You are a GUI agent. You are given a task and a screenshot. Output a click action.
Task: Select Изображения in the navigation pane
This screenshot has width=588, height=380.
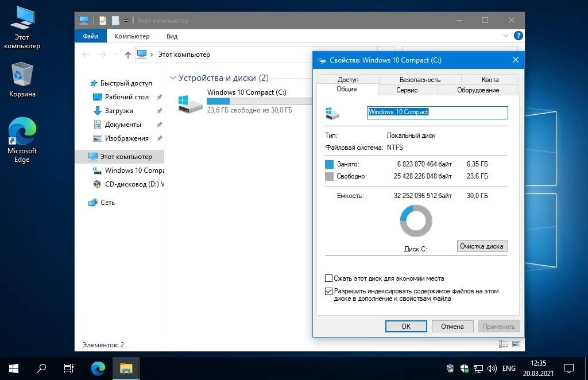pyautogui.click(x=126, y=138)
